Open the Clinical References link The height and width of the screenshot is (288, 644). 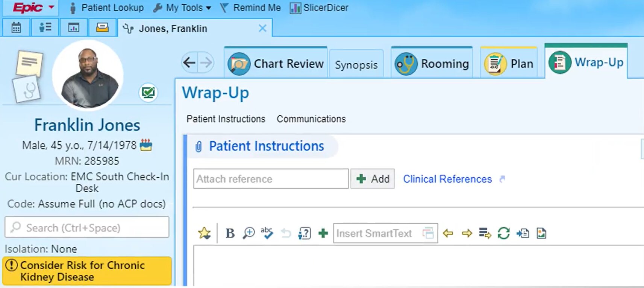tap(447, 179)
